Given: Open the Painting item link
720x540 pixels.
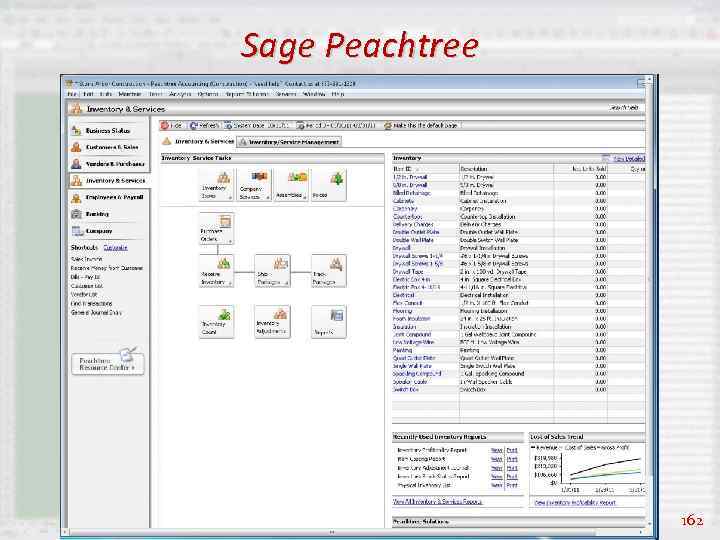Looking at the screenshot, I should pyautogui.click(x=402, y=350).
